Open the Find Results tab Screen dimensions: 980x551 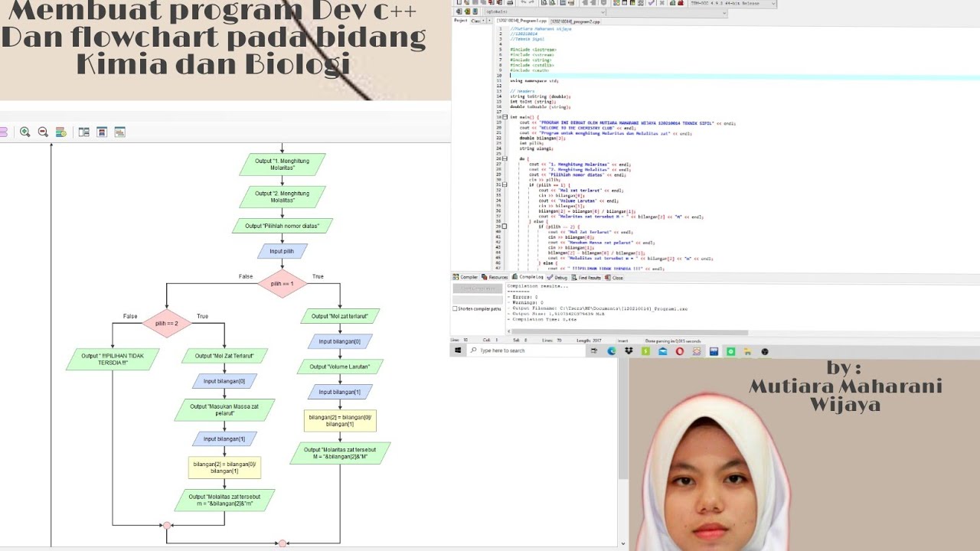coord(586,277)
